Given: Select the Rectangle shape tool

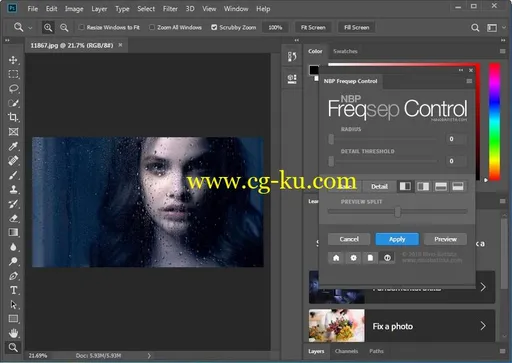Looking at the screenshot, I should point(13,319).
